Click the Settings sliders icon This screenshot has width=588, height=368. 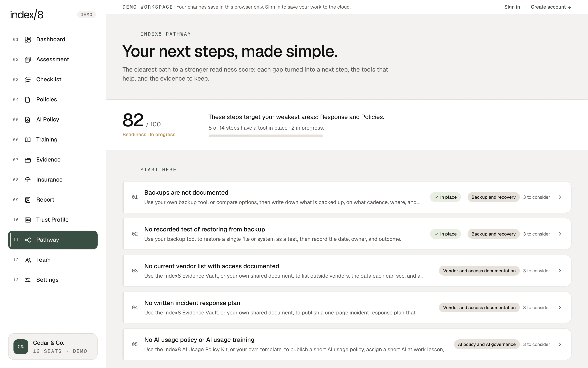click(28, 280)
